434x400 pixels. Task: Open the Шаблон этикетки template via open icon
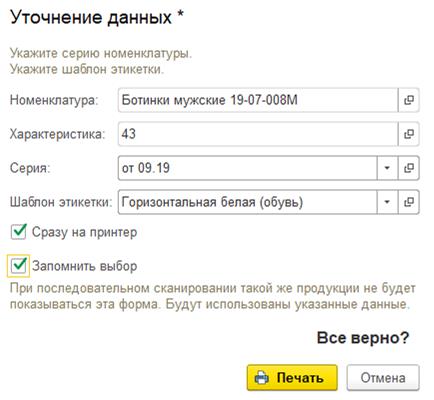click(x=409, y=202)
